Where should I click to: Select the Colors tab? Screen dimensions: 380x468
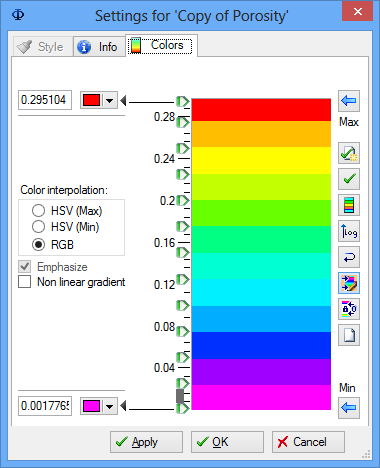[x=161, y=45]
